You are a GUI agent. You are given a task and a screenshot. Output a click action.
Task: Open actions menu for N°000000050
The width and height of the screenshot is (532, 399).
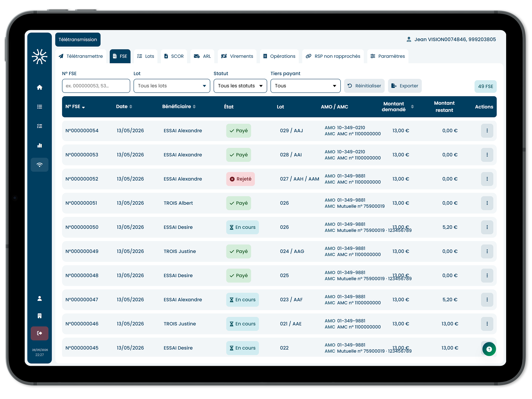pyautogui.click(x=487, y=227)
